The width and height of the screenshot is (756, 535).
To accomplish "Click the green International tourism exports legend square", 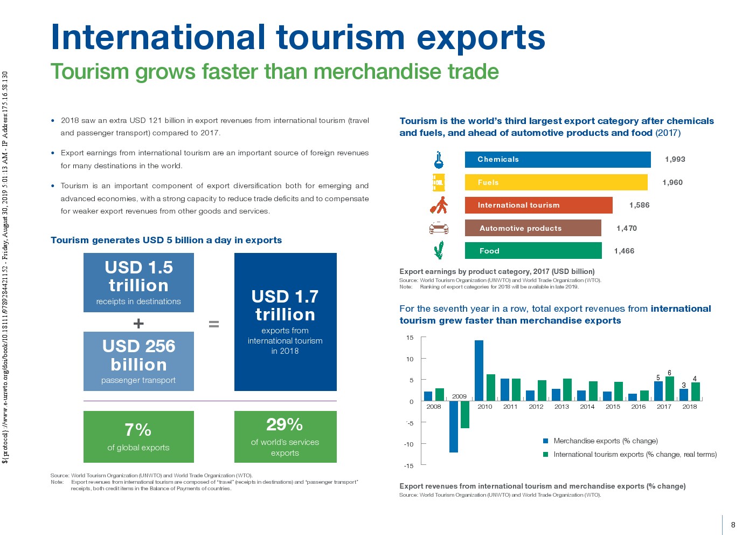I will point(545,455).
